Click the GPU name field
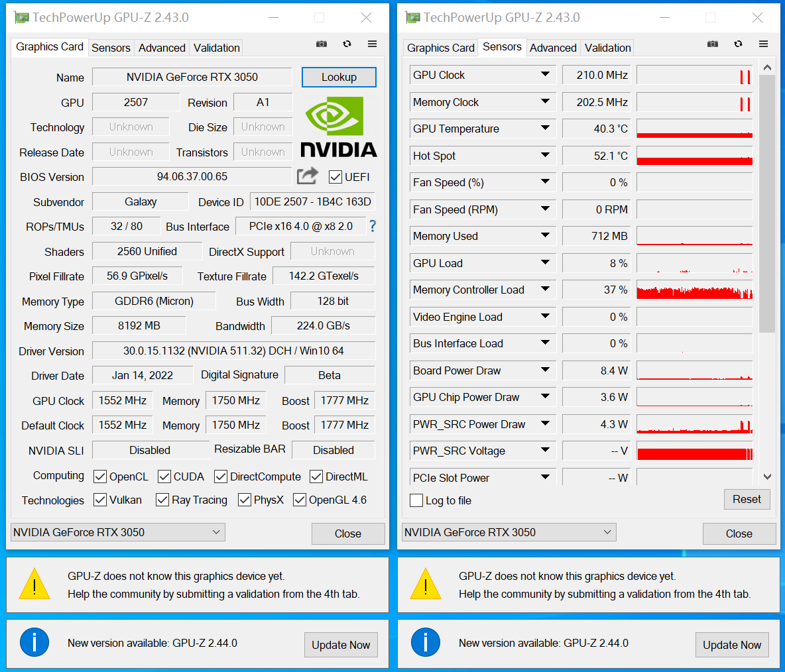 192,77
